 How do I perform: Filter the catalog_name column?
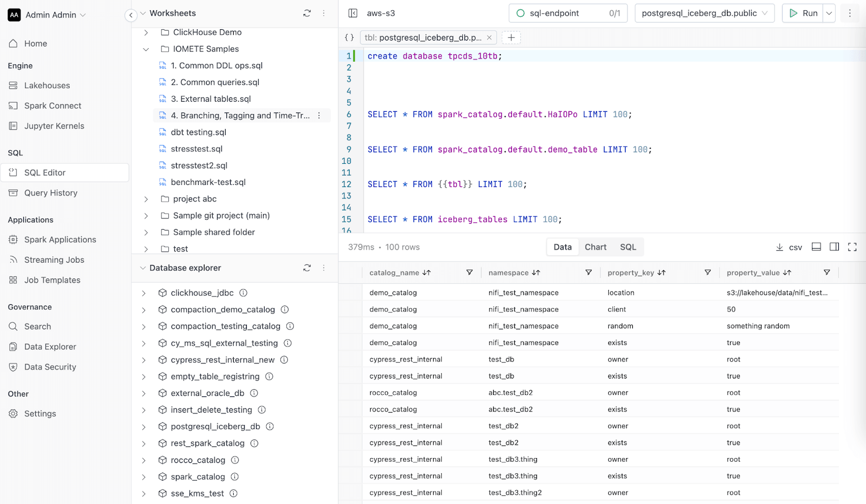pyautogui.click(x=469, y=273)
